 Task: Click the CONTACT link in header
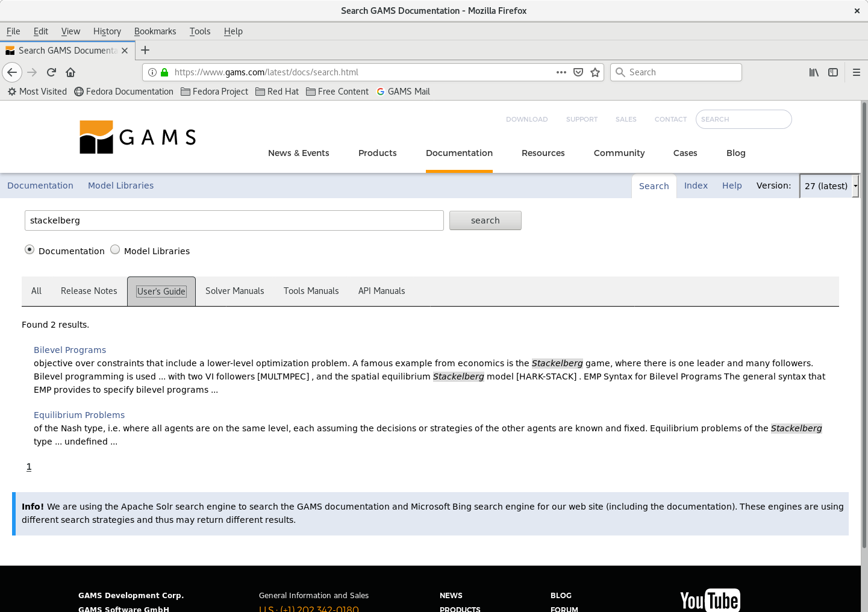point(671,119)
